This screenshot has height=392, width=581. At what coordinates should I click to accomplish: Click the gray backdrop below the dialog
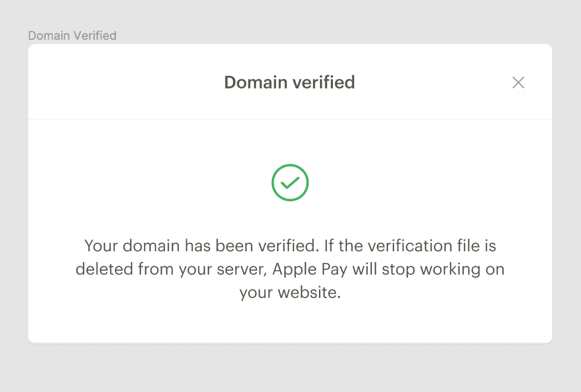(290, 368)
